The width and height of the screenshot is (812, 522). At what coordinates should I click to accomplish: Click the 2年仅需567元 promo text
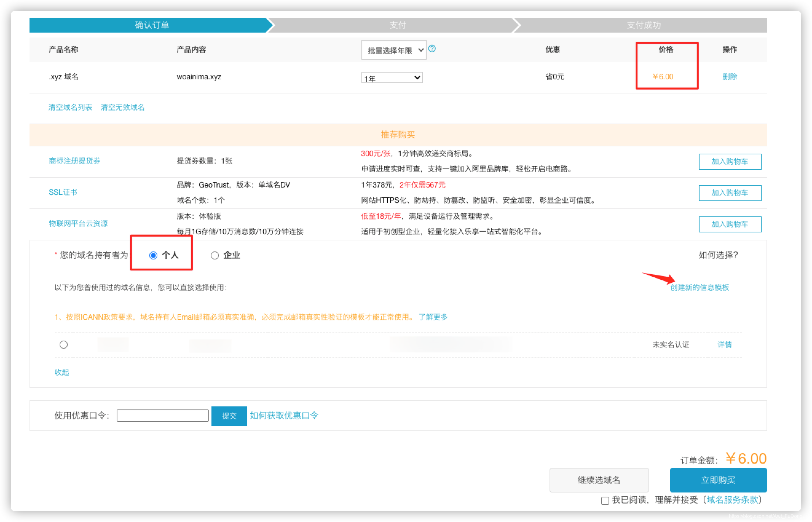[422, 185]
